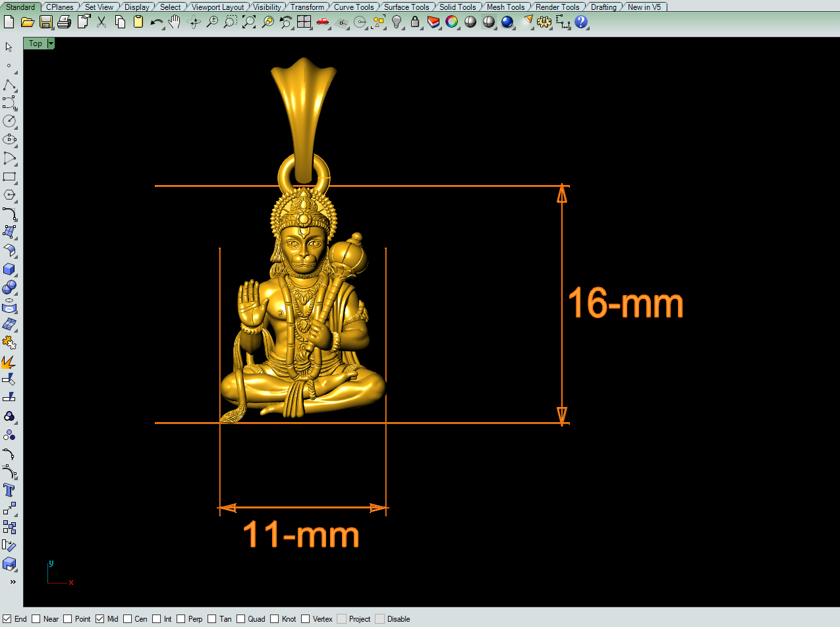Click the Zoom window icon
The width and height of the screenshot is (840, 627).
[230, 22]
